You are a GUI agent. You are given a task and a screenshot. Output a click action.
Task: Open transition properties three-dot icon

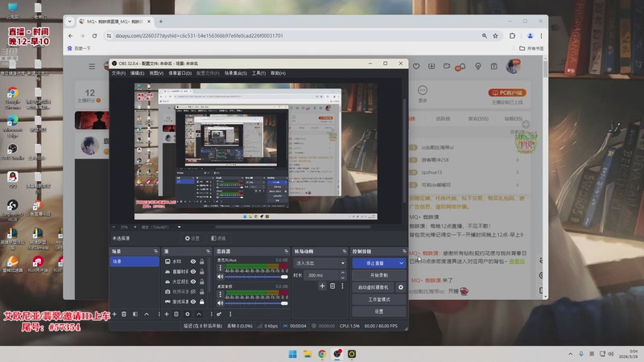(342, 286)
